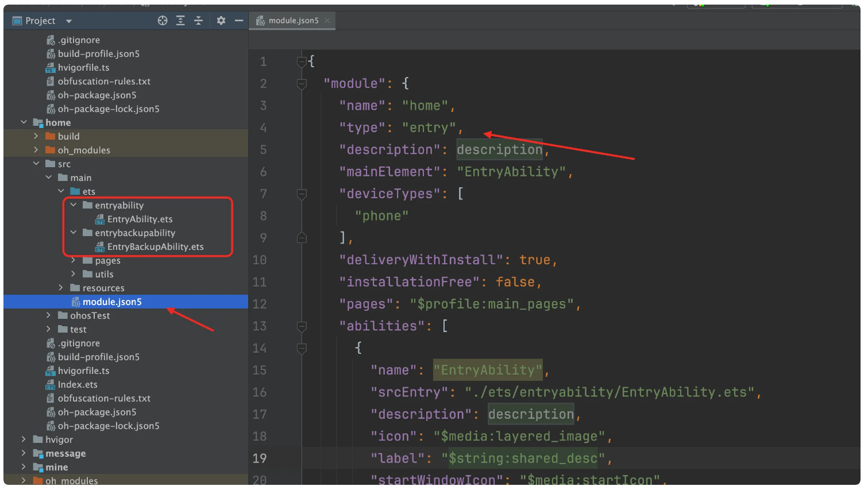Expand the pages folder
Image resolution: width=868 pixels, height=490 pixels.
click(x=74, y=260)
